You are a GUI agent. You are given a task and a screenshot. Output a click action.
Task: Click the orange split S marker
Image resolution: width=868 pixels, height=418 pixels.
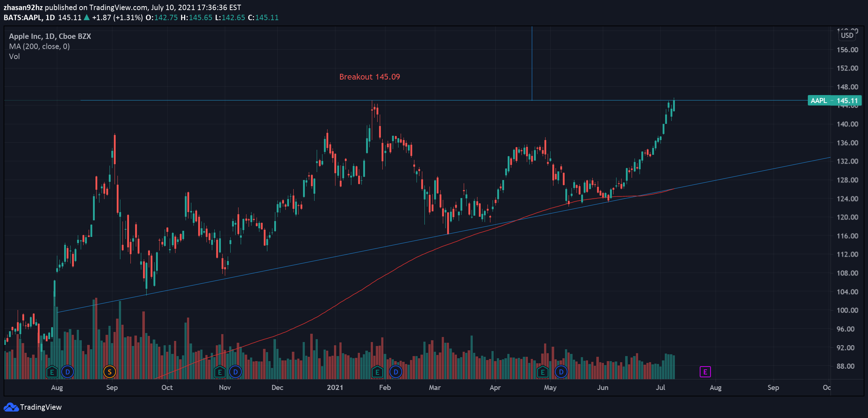coord(110,372)
